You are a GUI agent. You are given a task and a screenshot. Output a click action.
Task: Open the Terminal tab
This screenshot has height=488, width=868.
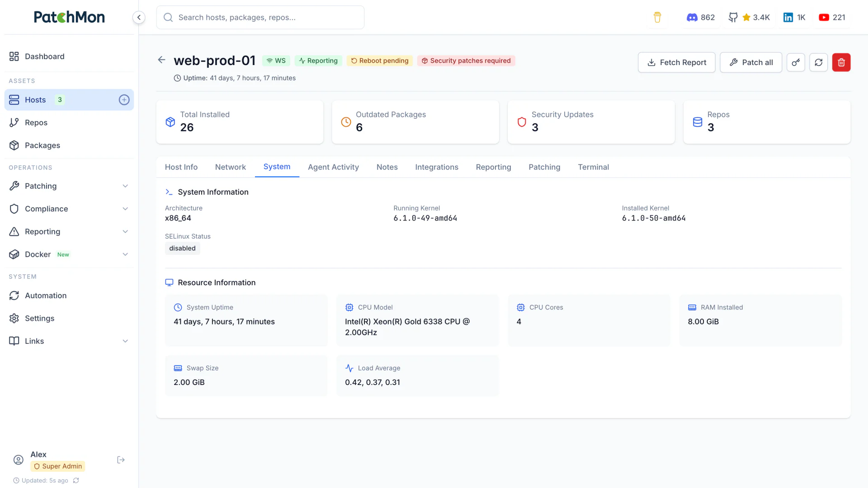click(x=593, y=167)
